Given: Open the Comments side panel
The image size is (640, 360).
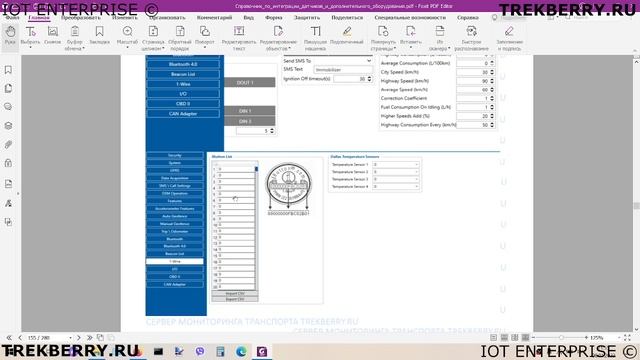Looking at the screenshot, I should [x=8, y=107].
